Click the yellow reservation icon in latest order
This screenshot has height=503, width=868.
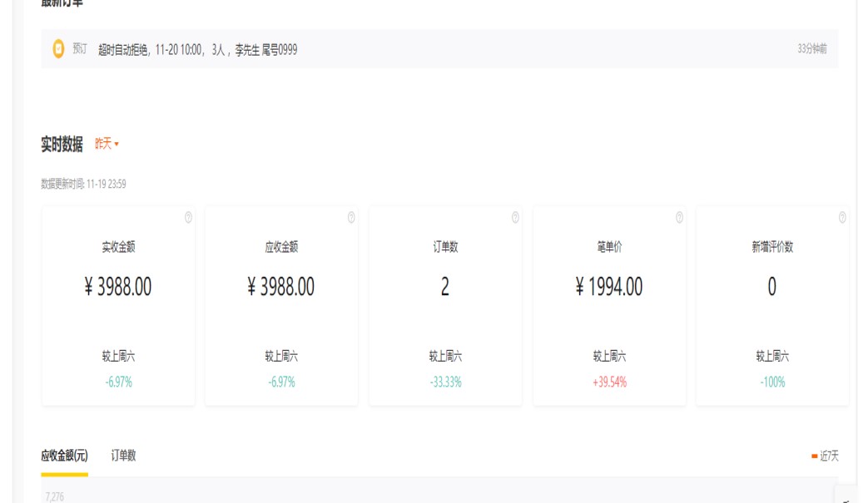click(58, 49)
